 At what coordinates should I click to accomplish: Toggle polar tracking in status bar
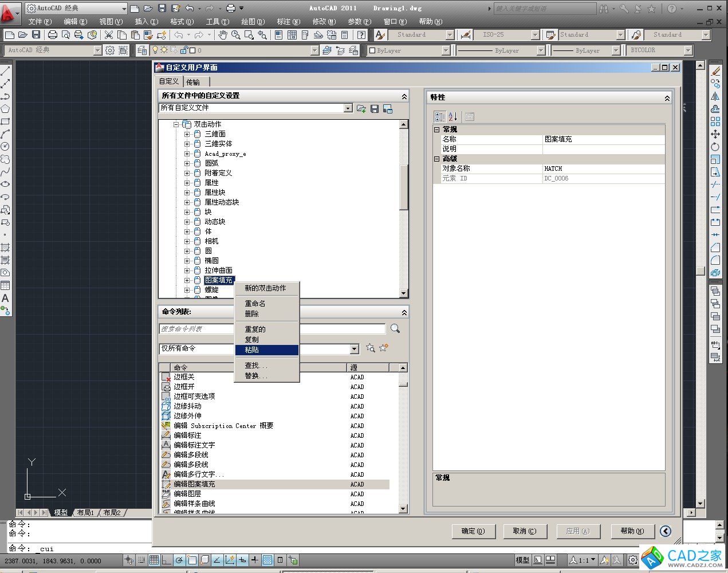click(x=179, y=560)
